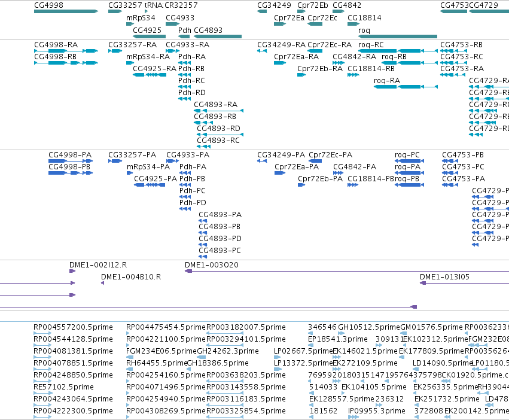Click the CG4998 gene label
This screenshot has height=420, width=509.
coord(48,5)
